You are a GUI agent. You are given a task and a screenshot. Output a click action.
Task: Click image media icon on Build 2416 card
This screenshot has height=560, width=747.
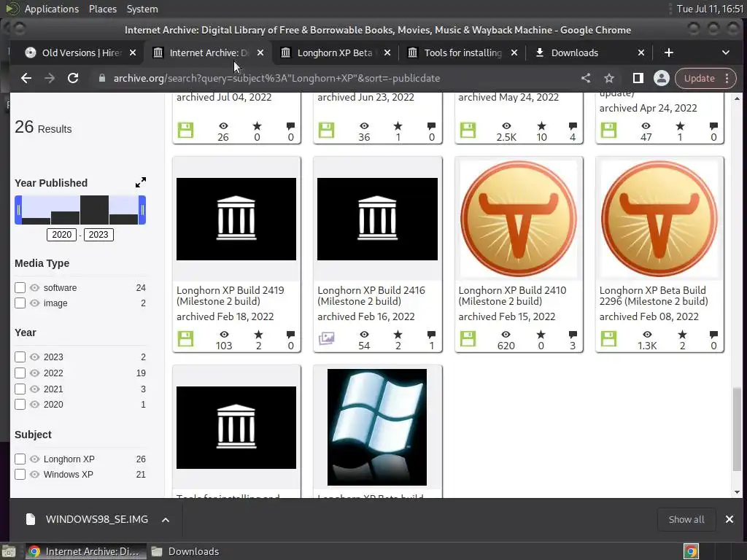[326, 338]
